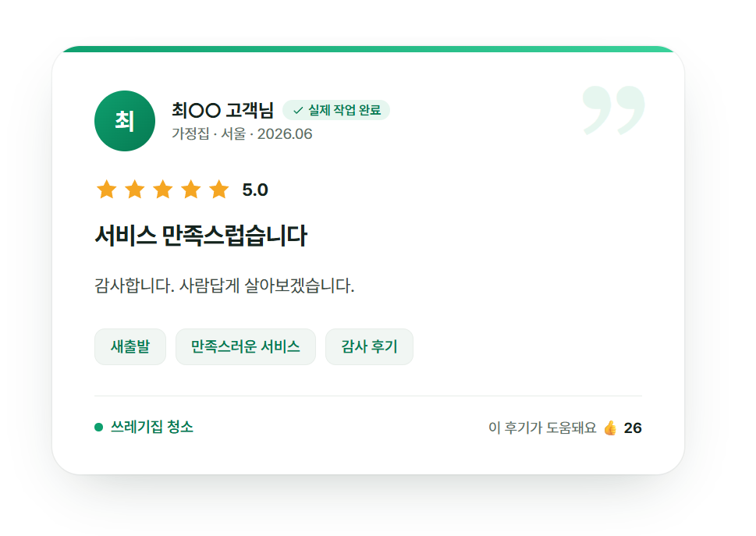Click the helpful count 26

click(633, 428)
